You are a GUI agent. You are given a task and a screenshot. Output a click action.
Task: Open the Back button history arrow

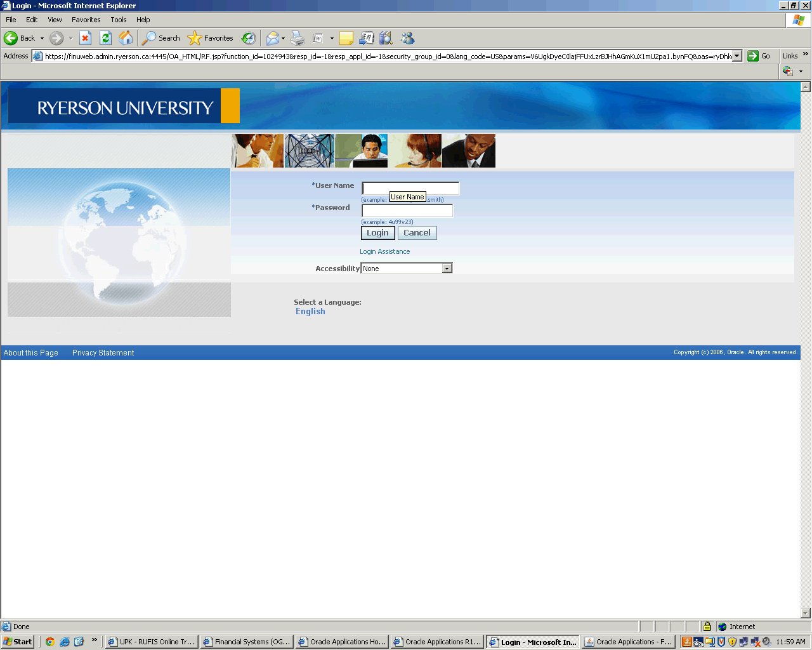(43, 38)
